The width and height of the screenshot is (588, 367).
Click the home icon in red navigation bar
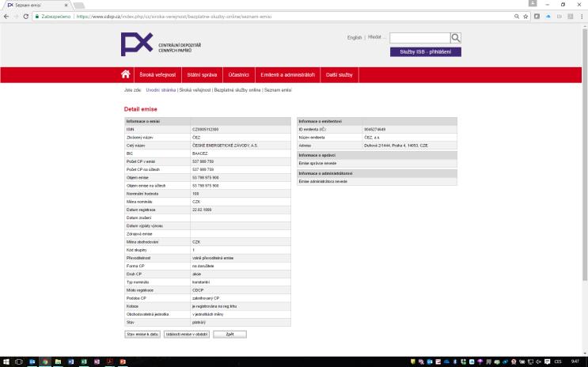pos(126,74)
